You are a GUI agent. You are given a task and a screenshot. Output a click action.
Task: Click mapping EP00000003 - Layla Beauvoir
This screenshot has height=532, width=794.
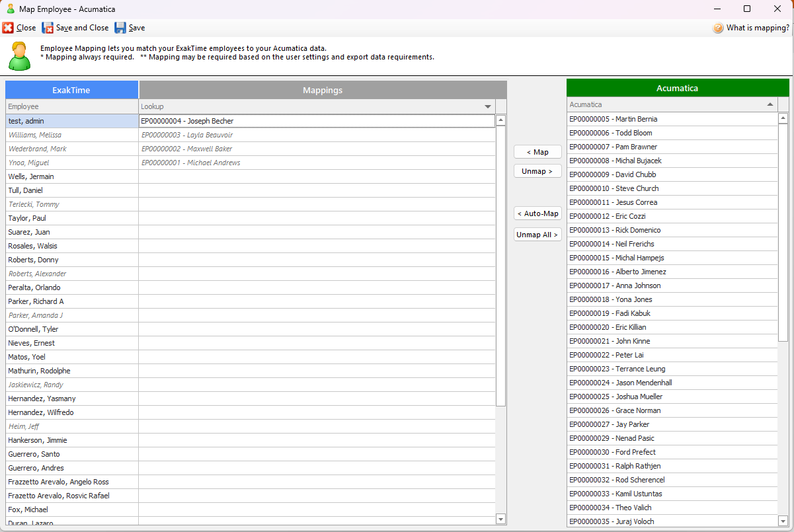(317, 135)
